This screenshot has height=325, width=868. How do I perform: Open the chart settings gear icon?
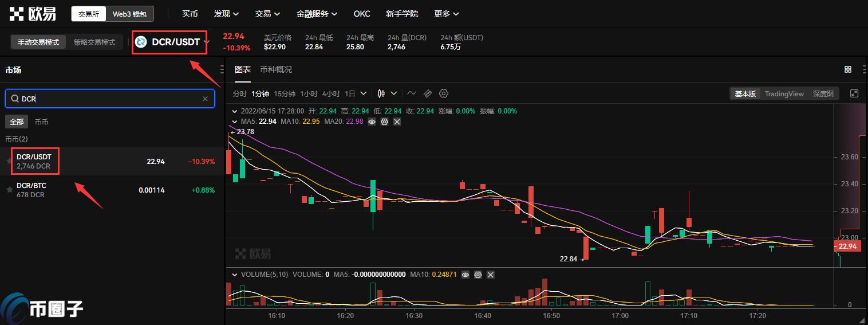coord(444,93)
